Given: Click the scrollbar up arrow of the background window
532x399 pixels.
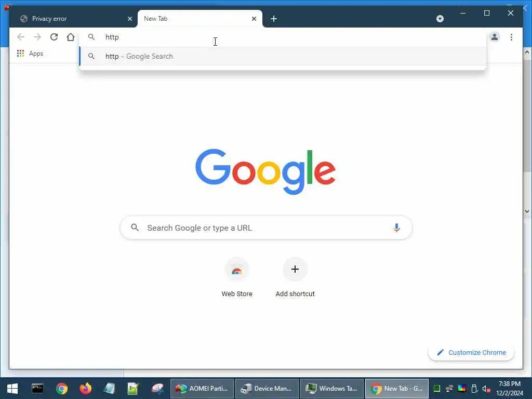Looking at the screenshot, I should [x=527, y=52].
